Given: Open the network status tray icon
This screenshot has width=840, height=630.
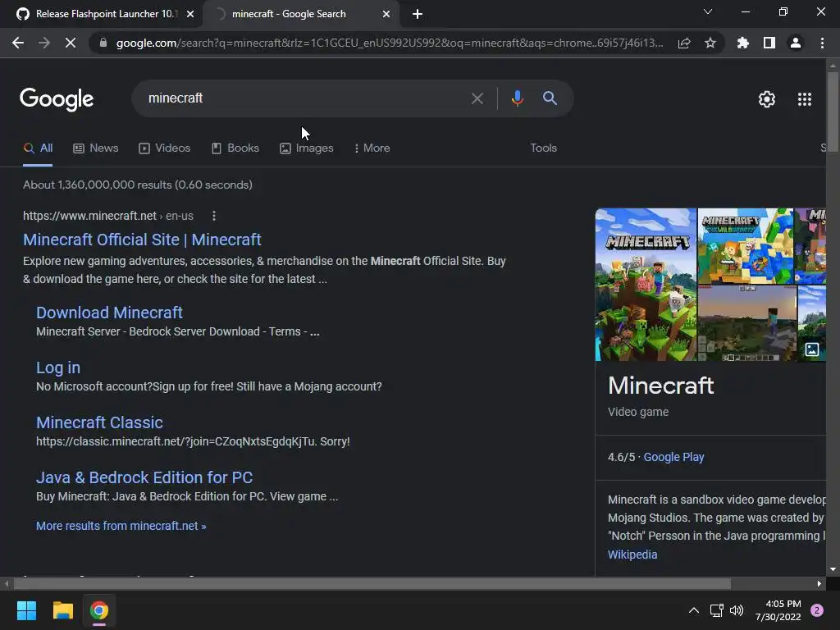Looking at the screenshot, I should pos(716,610).
